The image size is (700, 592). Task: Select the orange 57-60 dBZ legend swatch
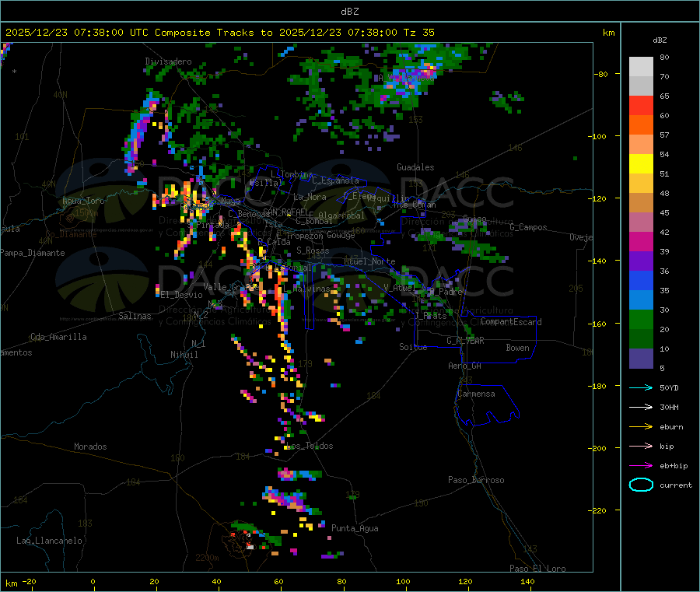click(x=641, y=125)
